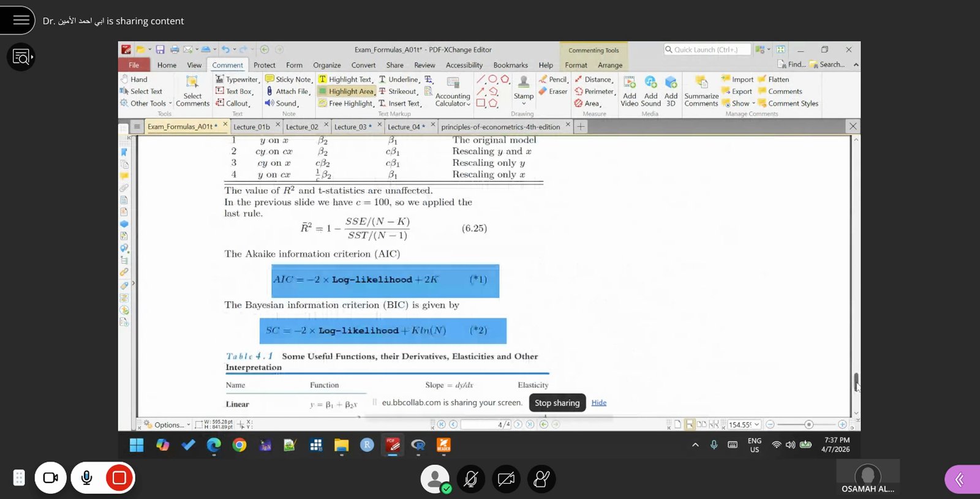Click Add Video media icon
980x499 pixels.
(630, 91)
